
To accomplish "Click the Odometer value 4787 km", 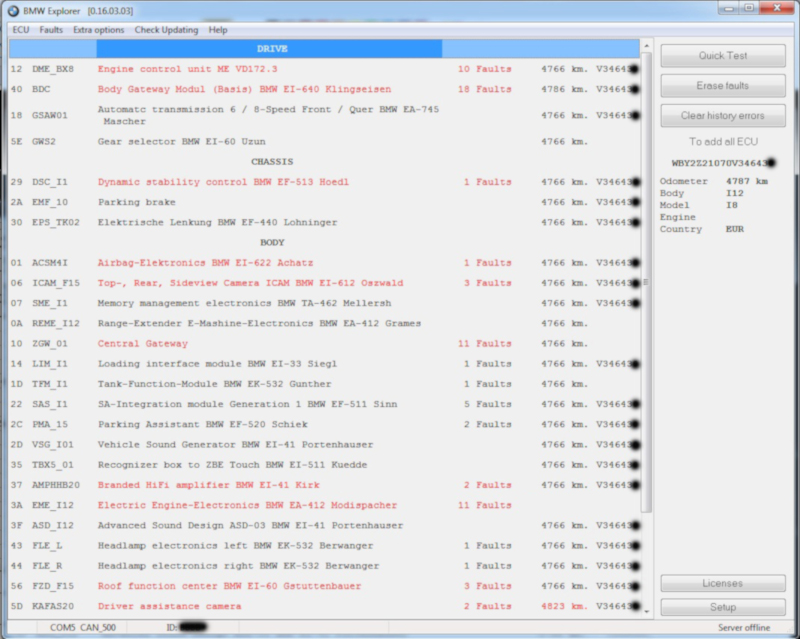I will [746, 181].
